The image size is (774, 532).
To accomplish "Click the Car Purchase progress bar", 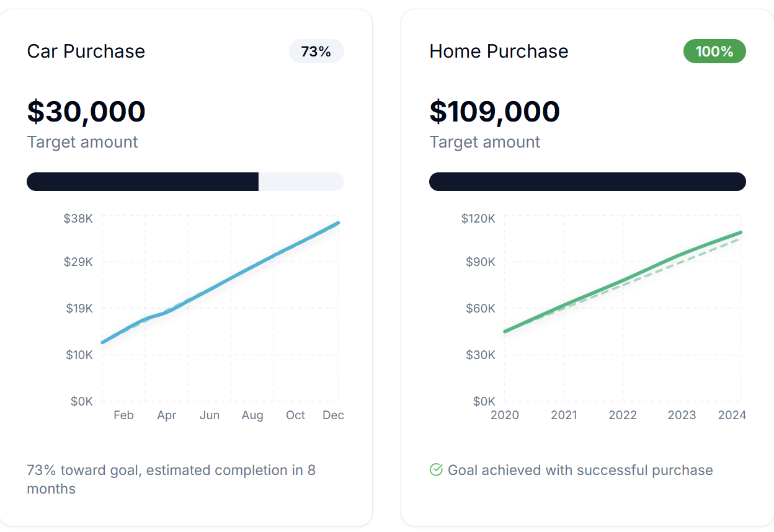I will point(185,181).
